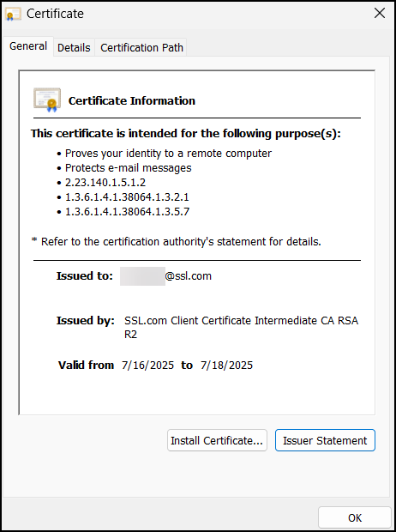Click the 2.23.140.1.5.1.2 purpose entry
This screenshot has height=532, width=396.
pos(105,183)
